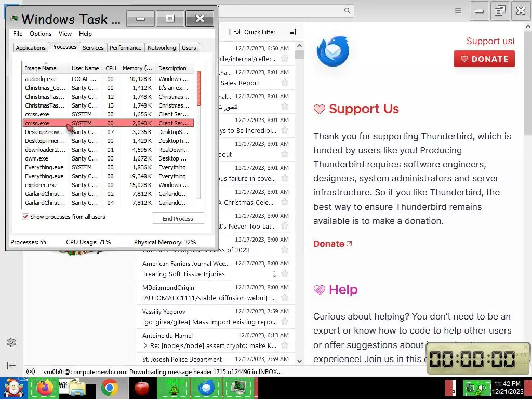
Task: Click the online status icon in status bar
Action: (31, 371)
